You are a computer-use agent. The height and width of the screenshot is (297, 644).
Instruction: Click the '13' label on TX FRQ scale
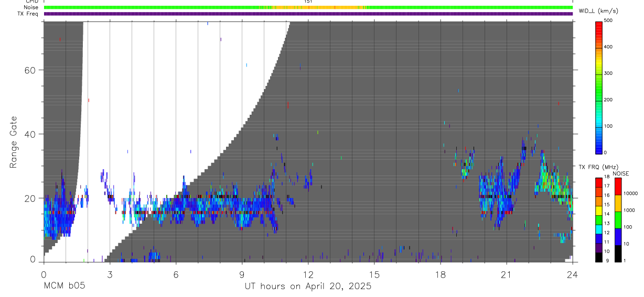(x=607, y=223)
